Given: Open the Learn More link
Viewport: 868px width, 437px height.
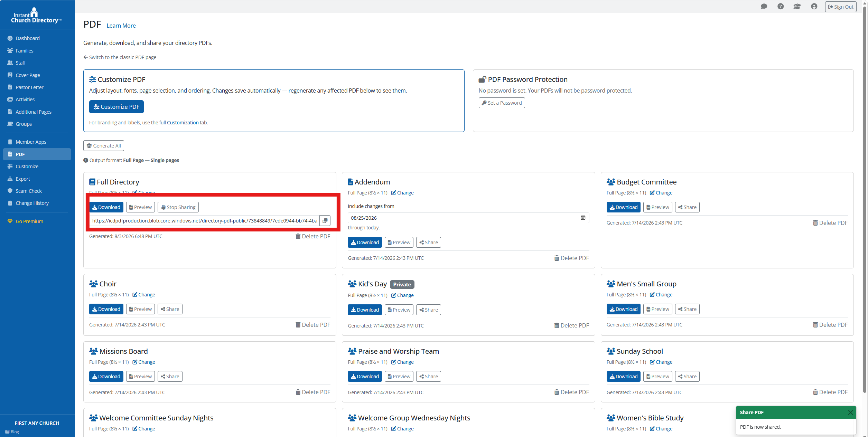Looking at the screenshot, I should point(121,26).
